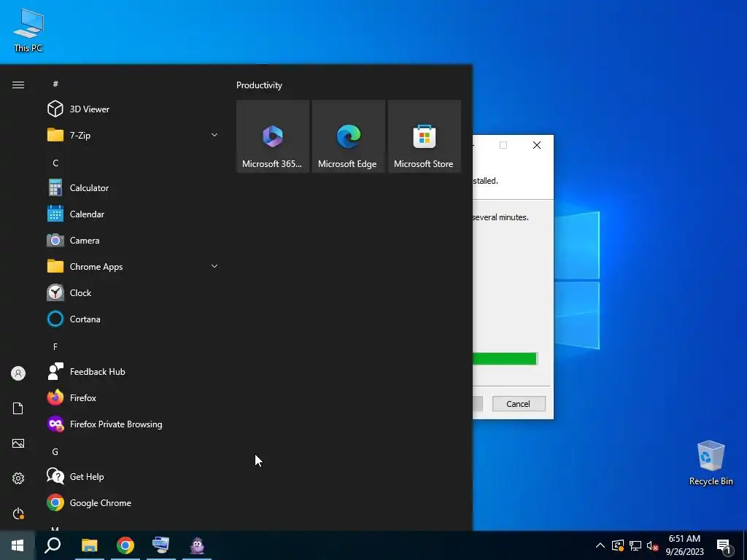The height and width of the screenshot is (560, 747).
Task: Open the 7-Zip folder entry
Action: click(x=133, y=135)
